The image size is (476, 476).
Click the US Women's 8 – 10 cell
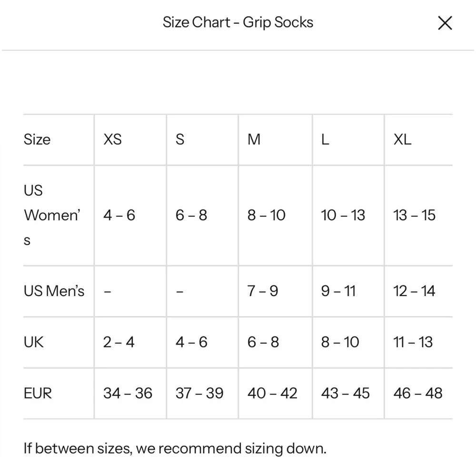pos(266,215)
